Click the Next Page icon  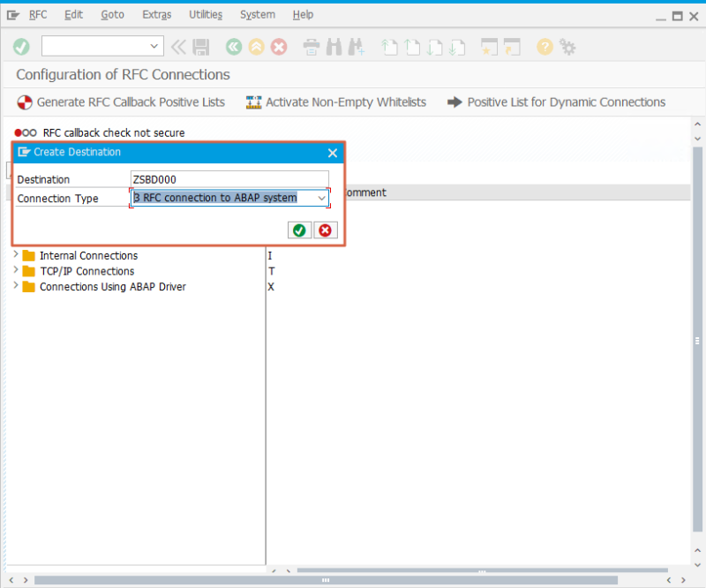(434, 47)
